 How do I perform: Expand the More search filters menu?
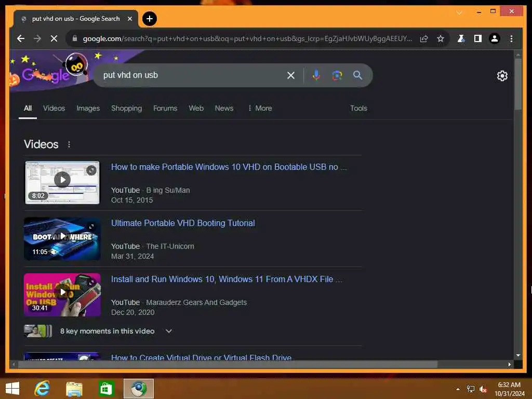click(x=260, y=108)
